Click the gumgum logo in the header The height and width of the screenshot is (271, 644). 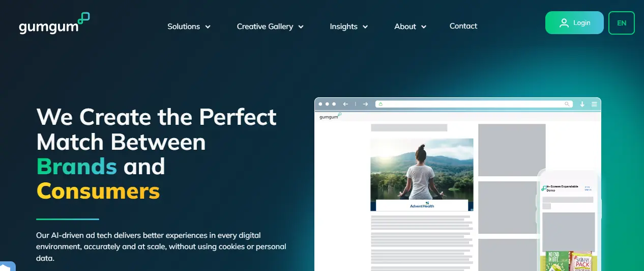(x=54, y=24)
